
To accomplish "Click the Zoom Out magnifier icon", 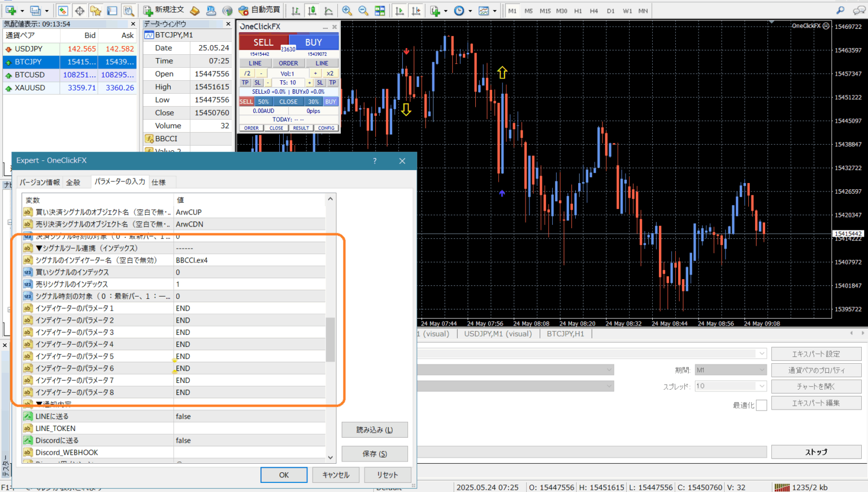I will click(x=363, y=11).
